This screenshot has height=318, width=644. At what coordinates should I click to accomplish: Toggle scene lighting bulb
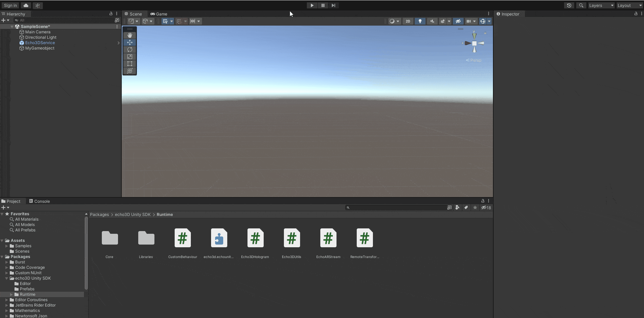coord(420,21)
